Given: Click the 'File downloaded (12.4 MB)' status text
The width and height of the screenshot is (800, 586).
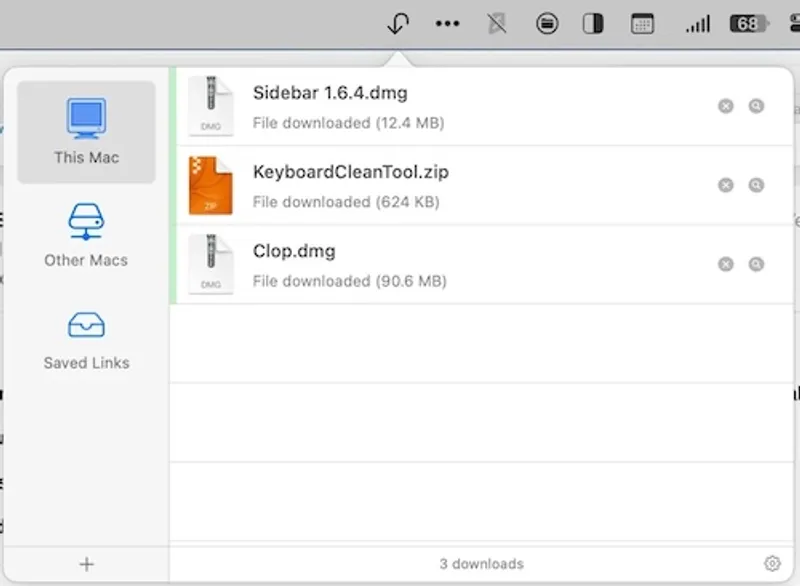Looking at the screenshot, I should click(348, 123).
